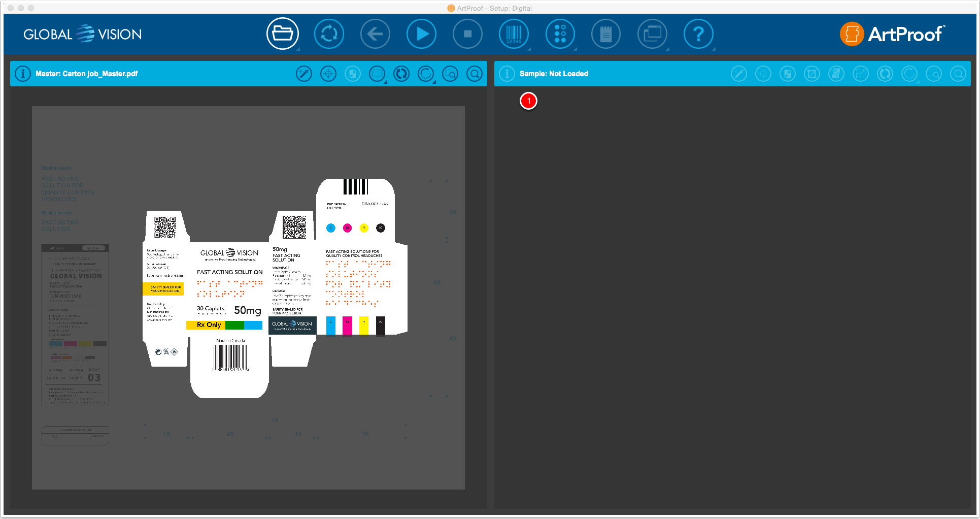Click the cyan C color circle on carton
This screenshot has width=980, height=519.
[331, 228]
